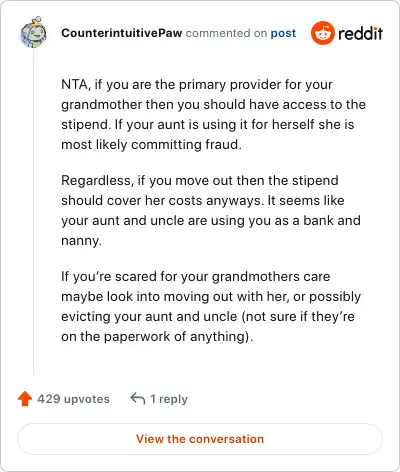
Task: Click the 429 upvotes count
Action: (x=73, y=399)
